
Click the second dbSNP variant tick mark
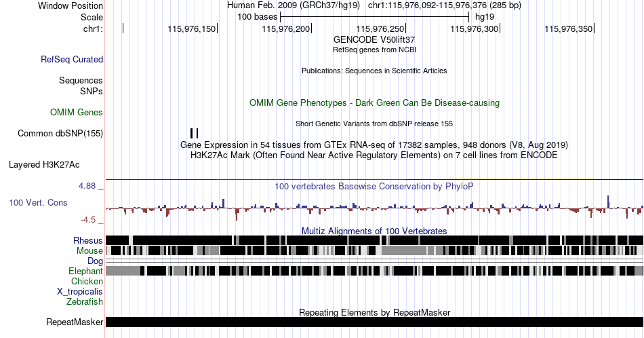[197, 133]
